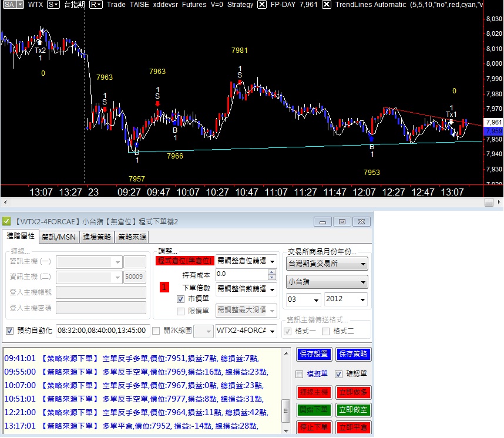Image resolution: width=504 pixels, height=438 pixels.
Task: Close the FP-DAY indicator with X box
Action: [x=326, y=5]
